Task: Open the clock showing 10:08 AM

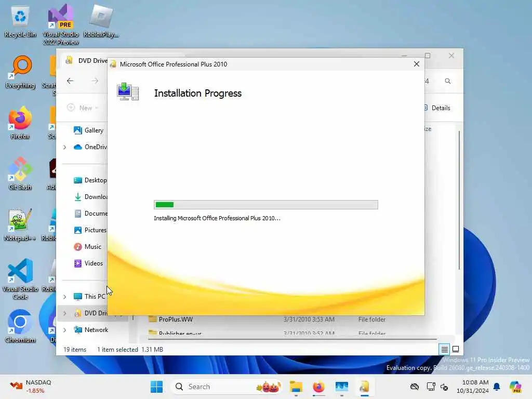Action: 473,387
